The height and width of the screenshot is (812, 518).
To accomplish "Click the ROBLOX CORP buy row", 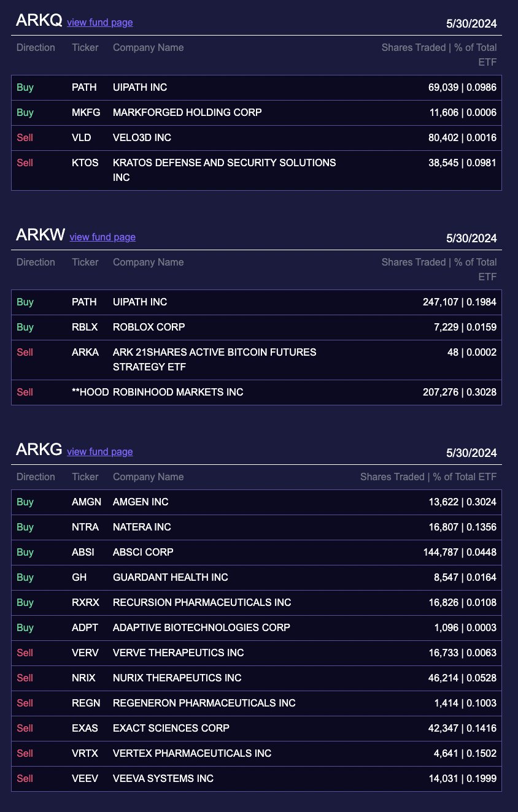I will tap(257, 327).
